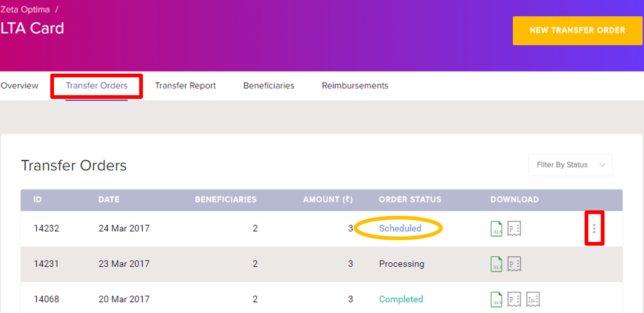
Task: Click the New Transfer Order button
Action: (x=578, y=30)
